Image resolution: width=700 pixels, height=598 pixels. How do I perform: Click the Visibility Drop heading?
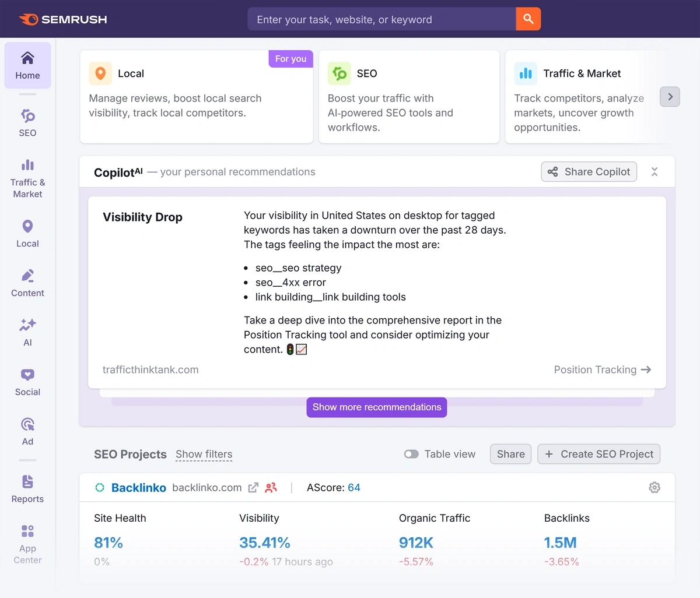(142, 217)
